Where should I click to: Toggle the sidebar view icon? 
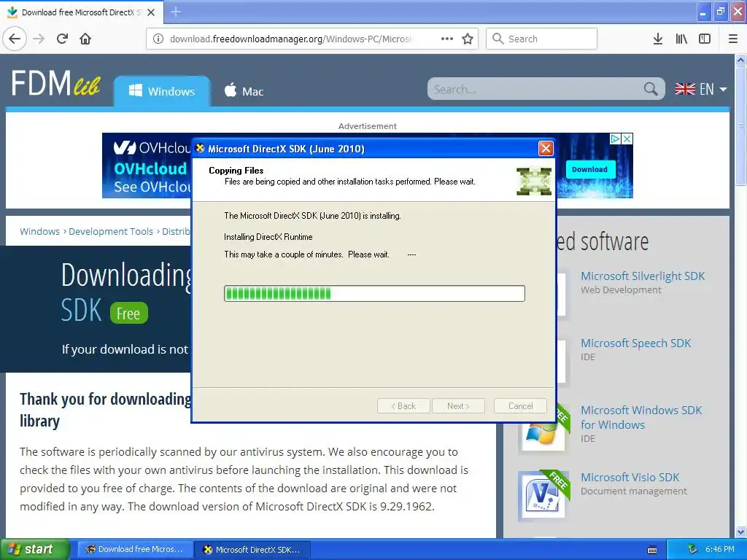(705, 39)
